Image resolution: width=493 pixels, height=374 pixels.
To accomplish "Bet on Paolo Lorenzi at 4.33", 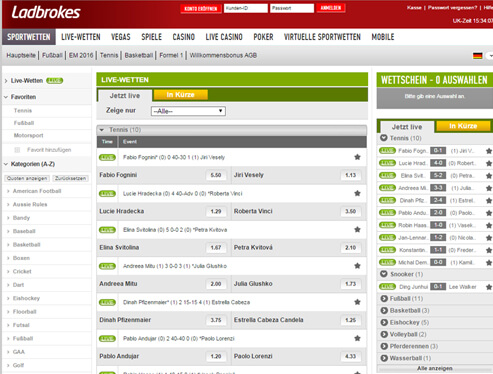I will (x=351, y=356).
